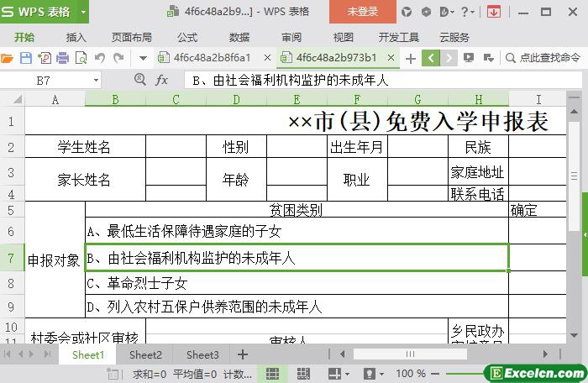Screen dimensions: 588x383
Task: Click cell 贫困类别
Action: point(297,210)
